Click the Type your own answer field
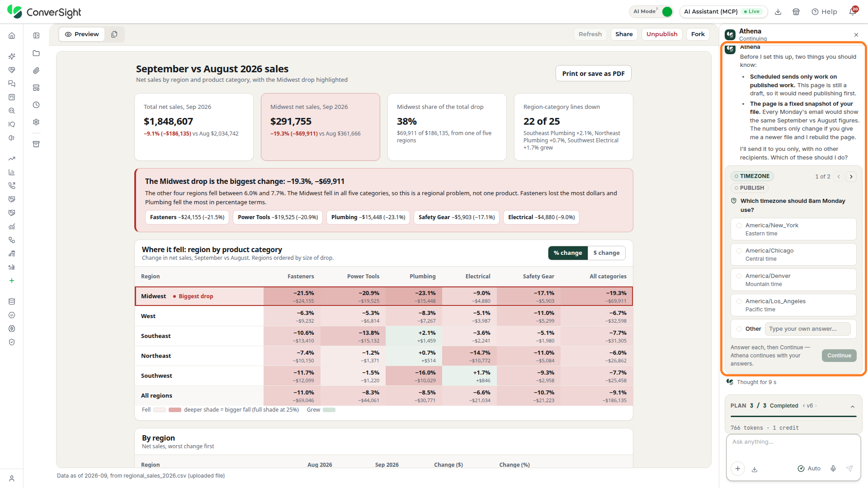 coord(807,329)
